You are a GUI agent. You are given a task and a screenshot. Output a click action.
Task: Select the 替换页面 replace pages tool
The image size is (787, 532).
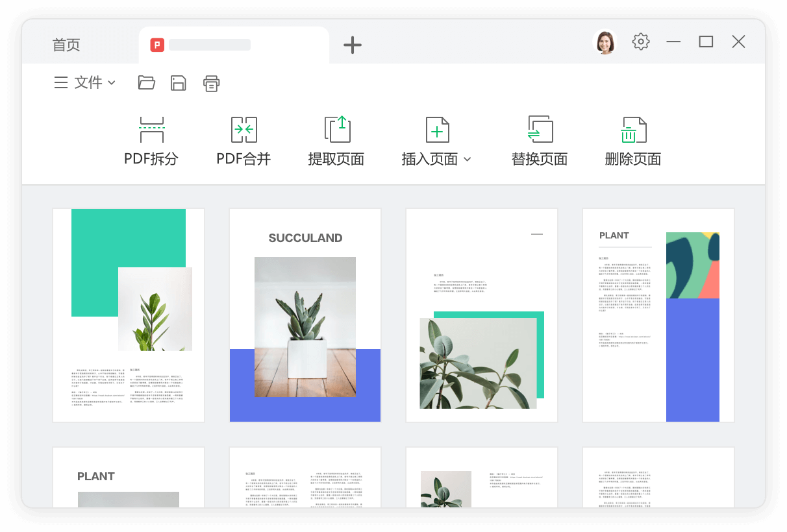[x=539, y=139]
